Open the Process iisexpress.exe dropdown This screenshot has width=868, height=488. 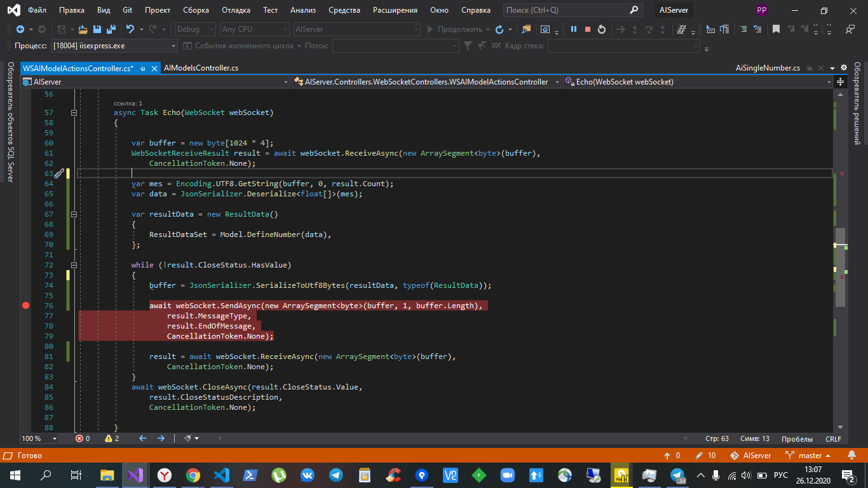click(x=174, y=46)
